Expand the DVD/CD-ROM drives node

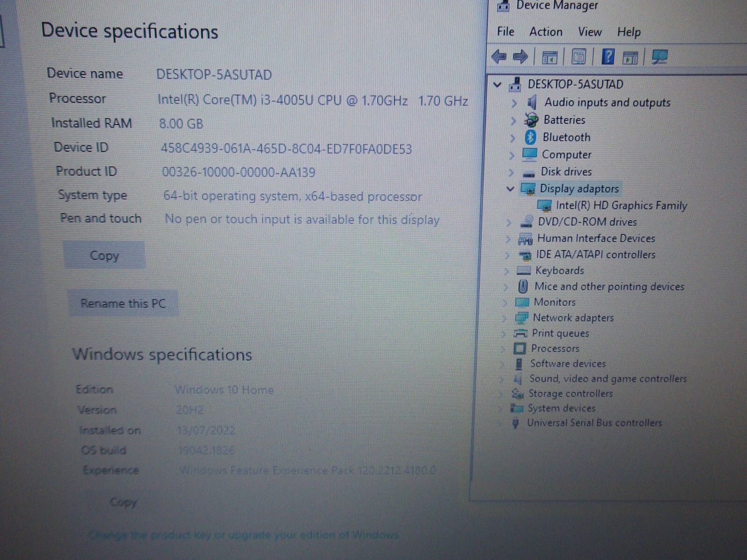point(508,223)
